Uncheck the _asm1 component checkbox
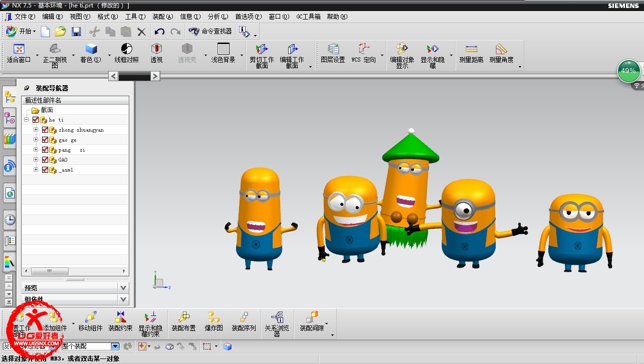This screenshot has height=364, width=644. 45,170
